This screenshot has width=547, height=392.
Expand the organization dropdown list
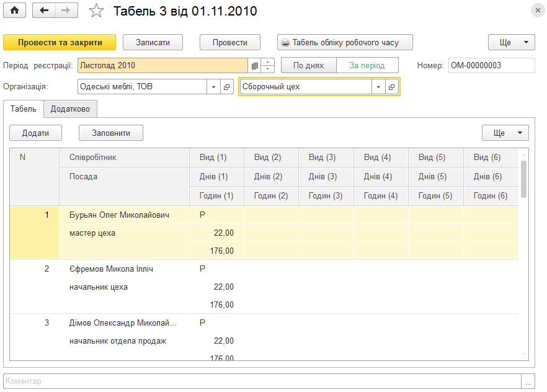(213, 87)
